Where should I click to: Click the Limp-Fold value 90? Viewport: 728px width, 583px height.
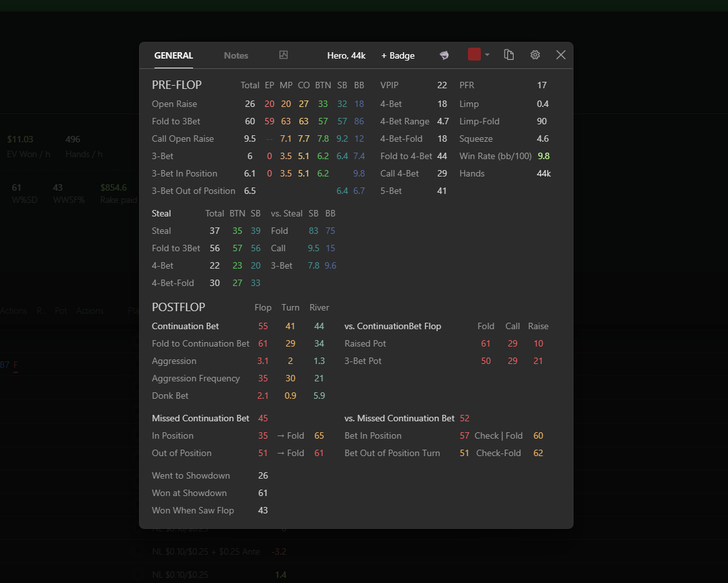coord(542,121)
